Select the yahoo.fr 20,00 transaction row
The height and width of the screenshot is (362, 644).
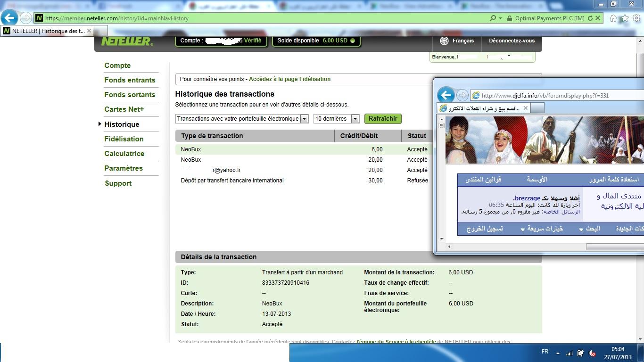[304, 170]
